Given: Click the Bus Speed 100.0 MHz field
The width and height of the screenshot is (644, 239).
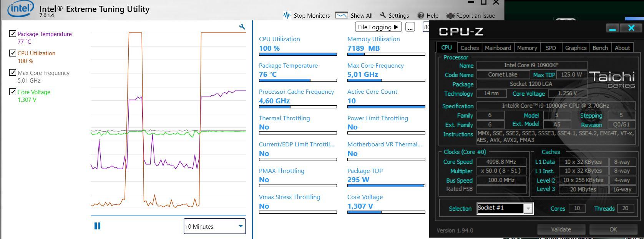Looking at the screenshot, I should click(501, 180).
